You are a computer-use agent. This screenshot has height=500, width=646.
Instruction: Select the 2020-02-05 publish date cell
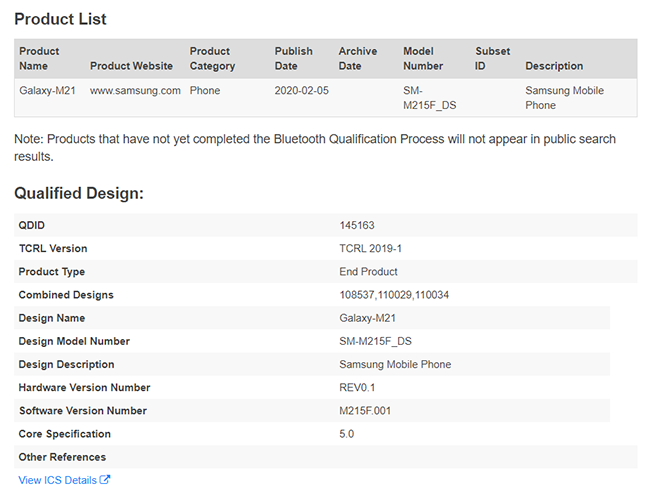point(302,90)
